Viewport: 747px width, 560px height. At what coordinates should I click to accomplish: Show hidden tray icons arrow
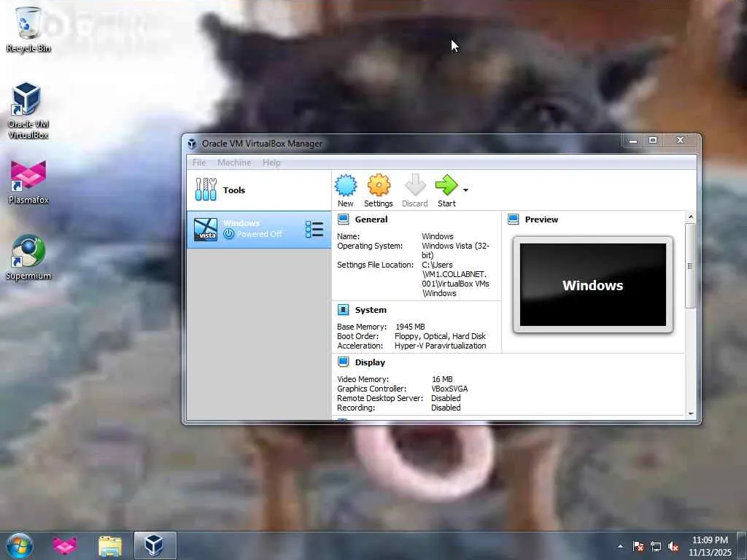(620, 546)
